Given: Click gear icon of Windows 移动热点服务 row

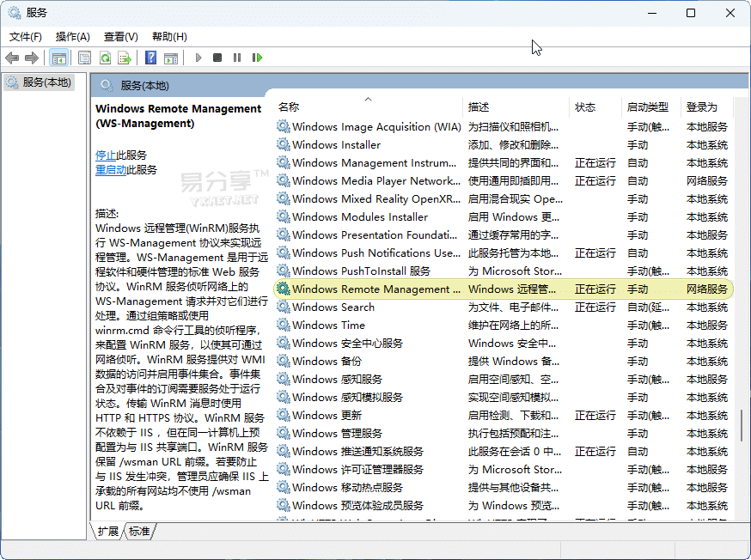Looking at the screenshot, I should tap(284, 487).
